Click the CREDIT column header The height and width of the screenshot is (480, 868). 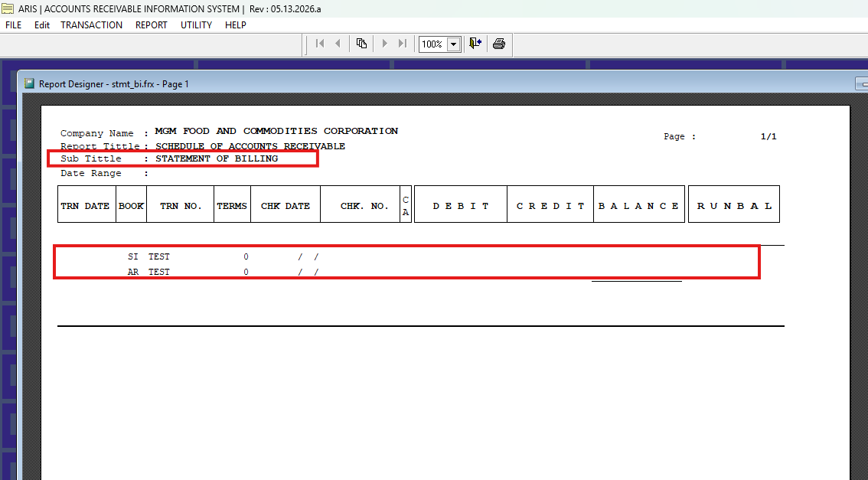click(550, 204)
